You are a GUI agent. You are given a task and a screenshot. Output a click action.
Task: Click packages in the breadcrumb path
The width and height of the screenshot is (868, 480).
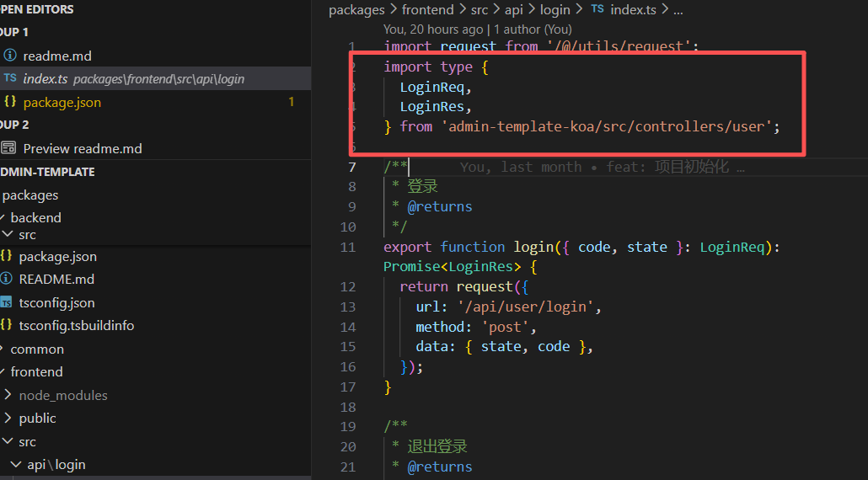tap(356, 10)
